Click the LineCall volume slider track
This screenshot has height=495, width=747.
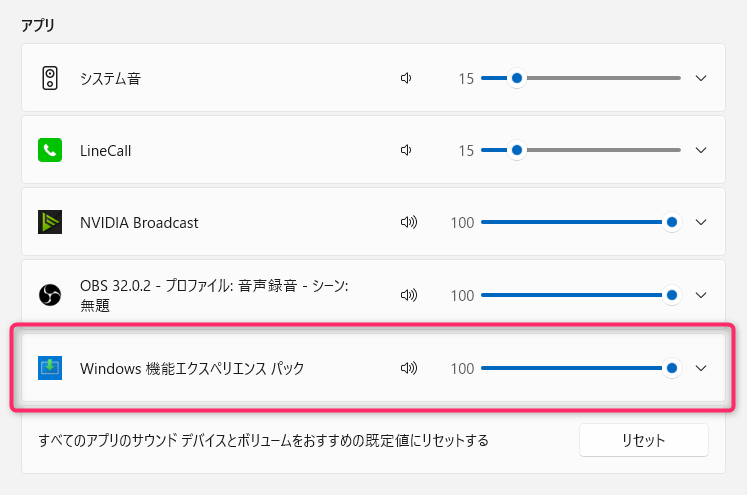[600, 150]
